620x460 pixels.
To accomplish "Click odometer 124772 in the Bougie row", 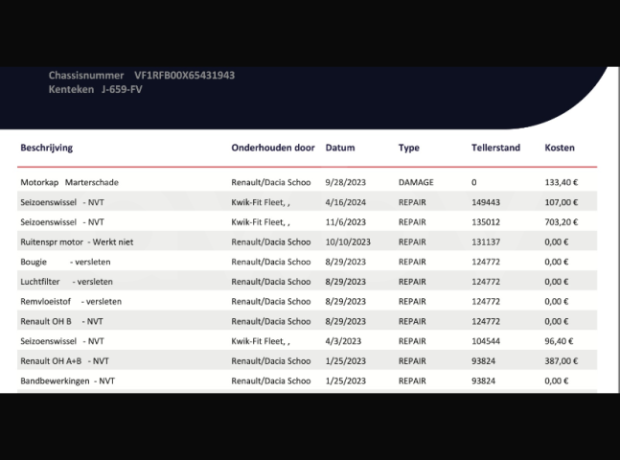I will point(486,262).
